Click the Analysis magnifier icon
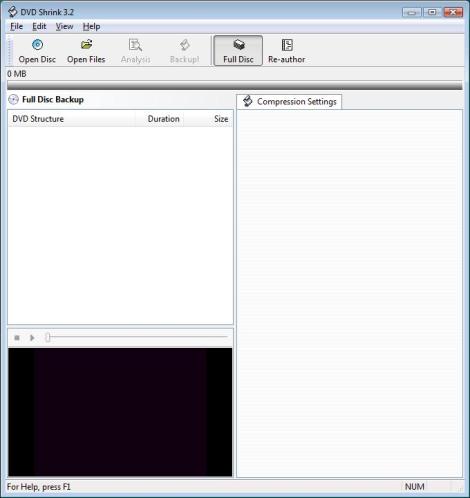Image resolution: width=470 pixels, height=498 pixels. coord(135,45)
